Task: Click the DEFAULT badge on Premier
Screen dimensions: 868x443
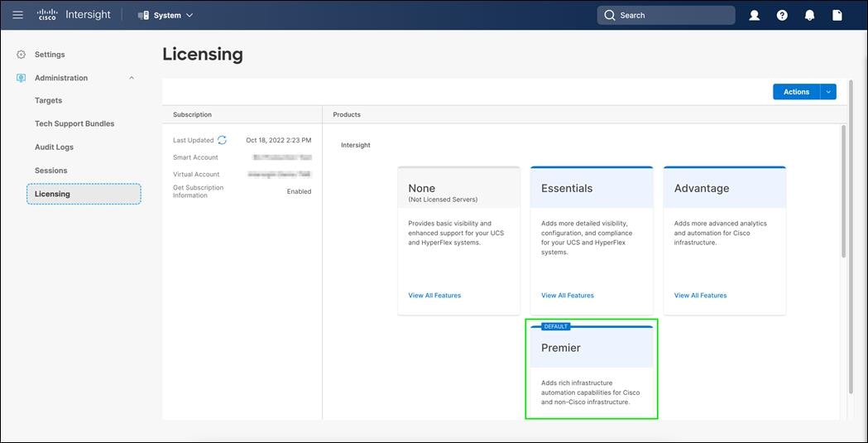Action: pyautogui.click(x=555, y=327)
